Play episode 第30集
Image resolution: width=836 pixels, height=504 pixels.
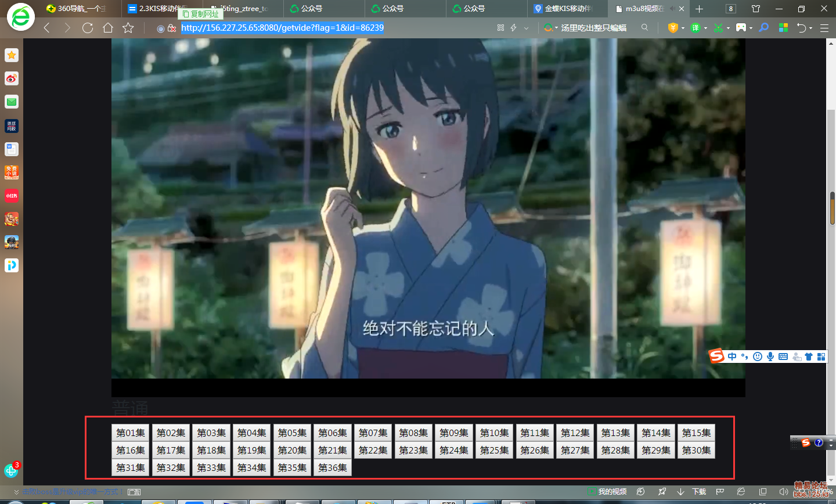696,450
